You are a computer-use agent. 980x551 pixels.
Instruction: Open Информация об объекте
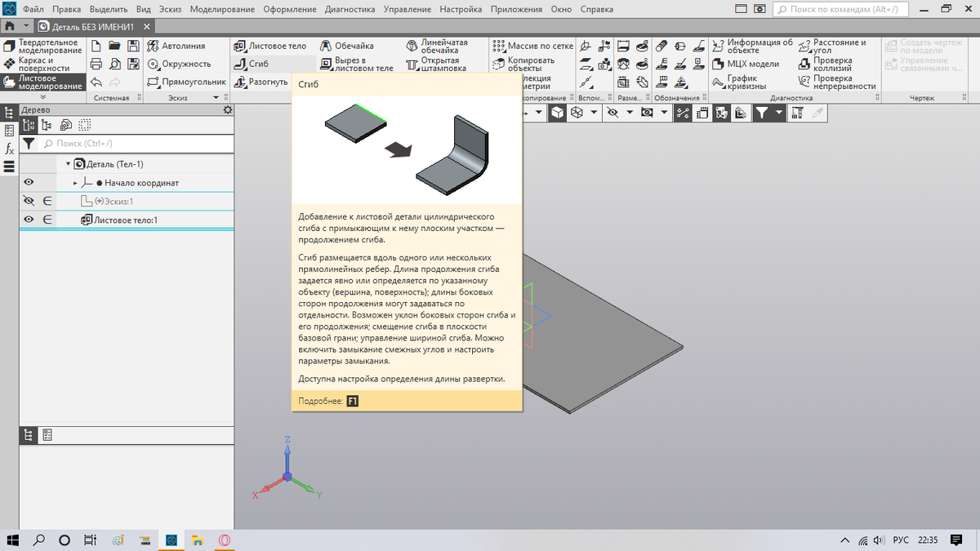click(751, 46)
